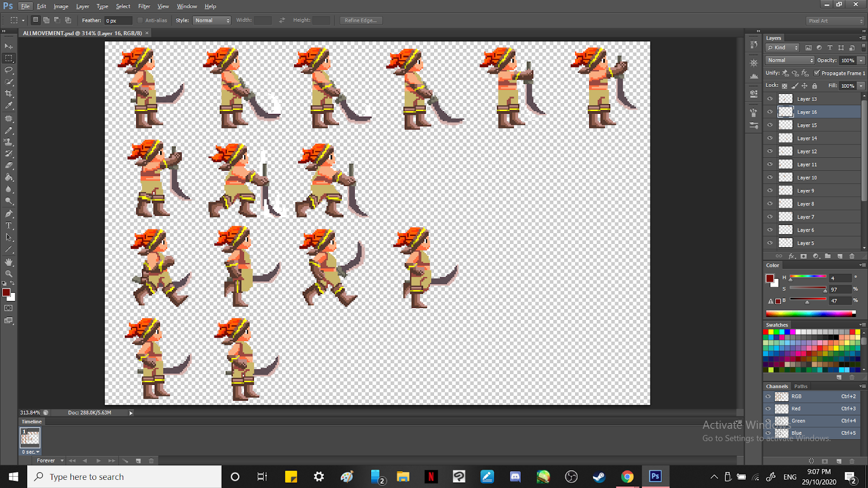The image size is (868, 488).
Task: Click the create new layer icon
Action: 840,256
